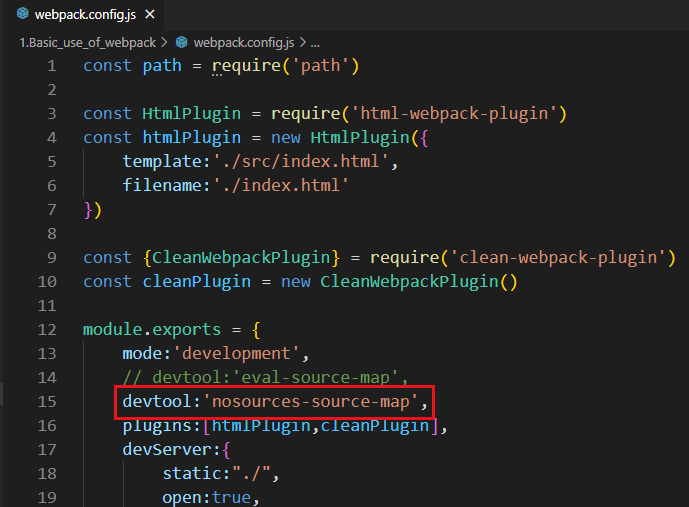Click the closing }) on line 7
This screenshot has width=689, height=507.
(x=93, y=210)
